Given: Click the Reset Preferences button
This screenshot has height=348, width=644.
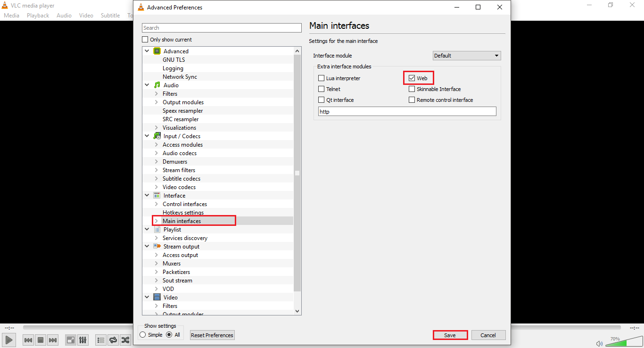Looking at the screenshot, I should [212, 335].
